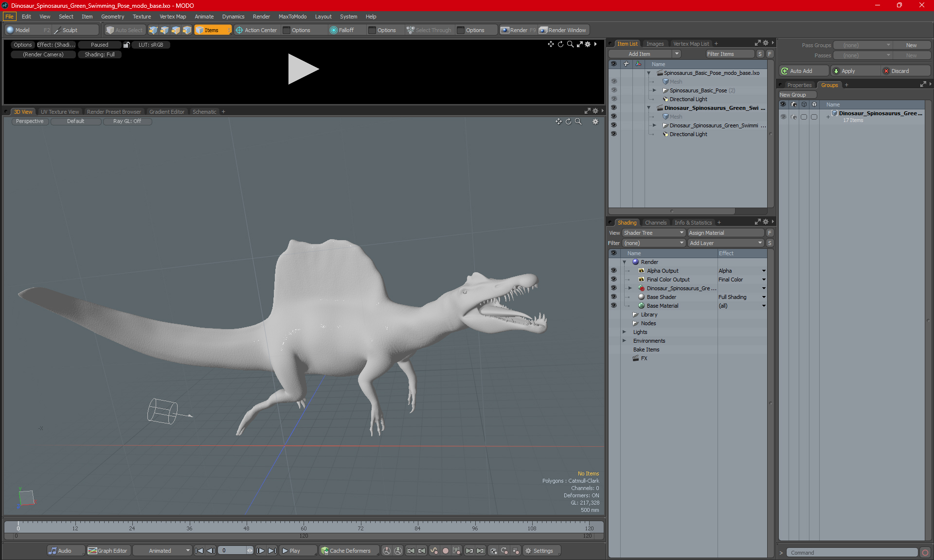This screenshot has width=934, height=560.
Task: Click the Action Center tool
Action: (256, 30)
